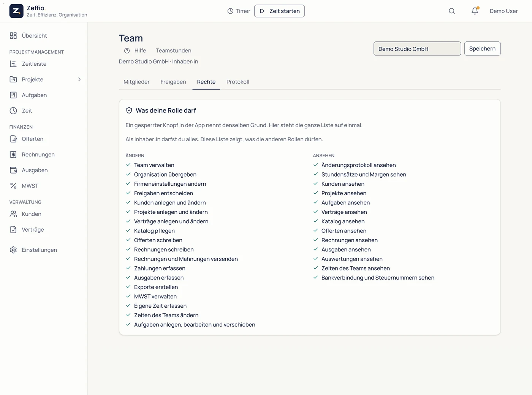The height and width of the screenshot is (395, 532).
Task: Click 'Auswertungen ansehen' entry
Action: [x=352, y=259]
